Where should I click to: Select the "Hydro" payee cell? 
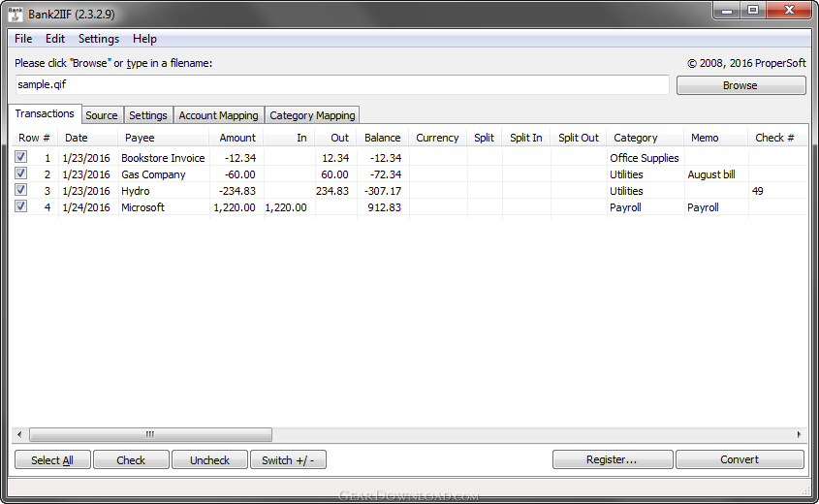click(136, 191)
